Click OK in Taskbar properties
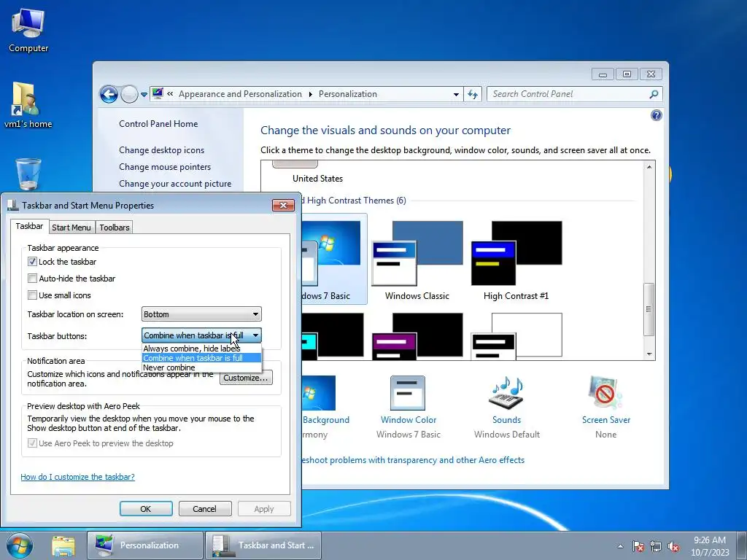Viewport: 747px width, 560px height. click(146, 508)
